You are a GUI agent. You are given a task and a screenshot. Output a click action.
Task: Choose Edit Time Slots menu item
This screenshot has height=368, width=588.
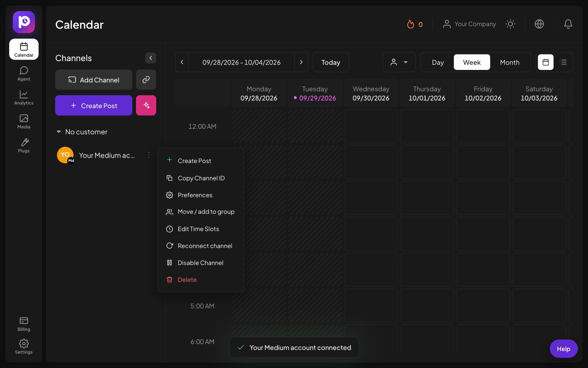click(x=201, y=229)
